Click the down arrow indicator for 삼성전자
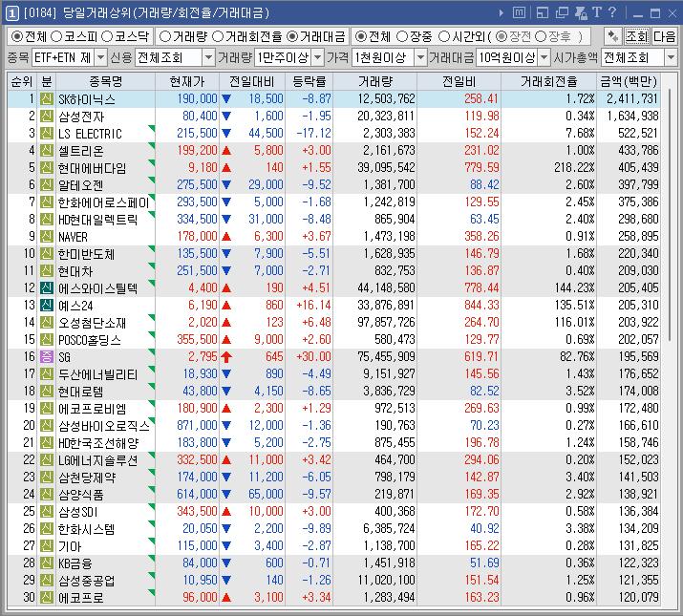683x616 pixels. (226, 117)
